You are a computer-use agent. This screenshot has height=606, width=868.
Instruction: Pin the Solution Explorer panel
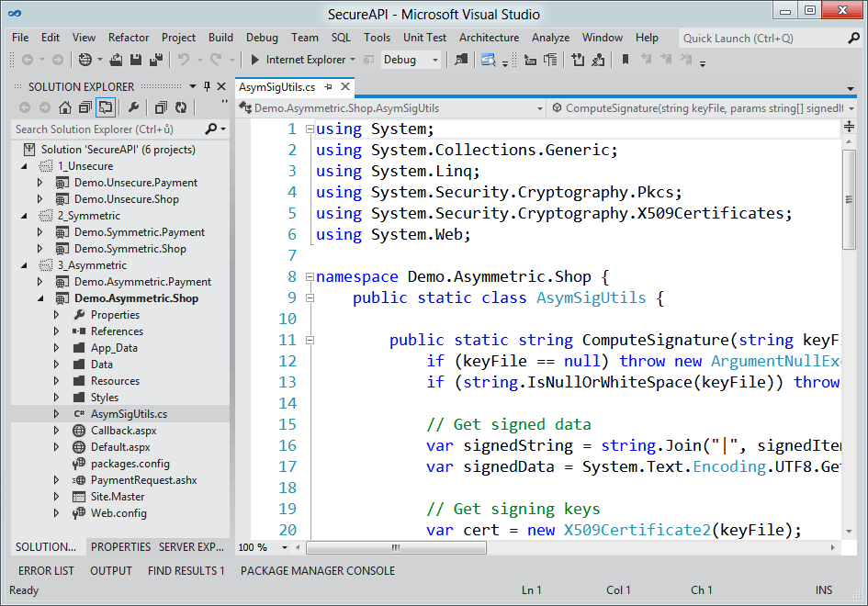click(207, 86)
